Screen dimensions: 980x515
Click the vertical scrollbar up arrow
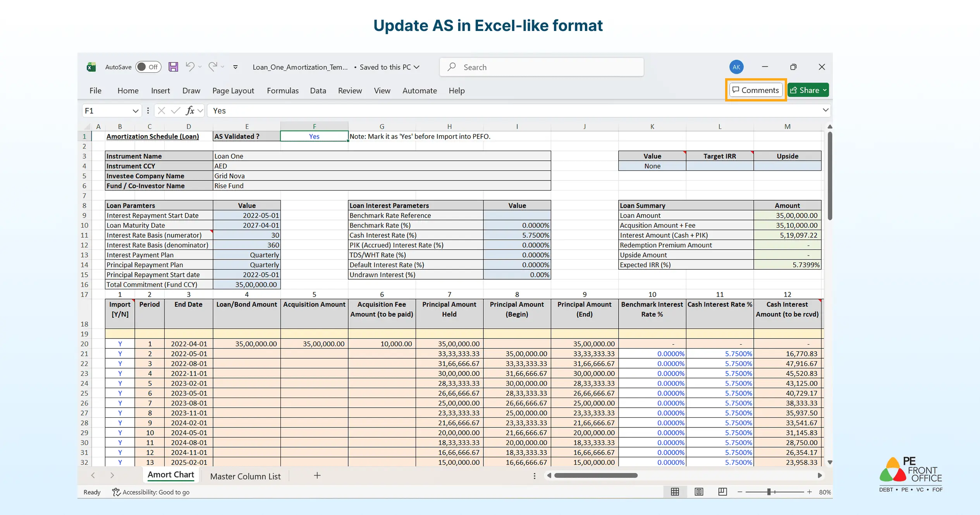tap(830, 127)
